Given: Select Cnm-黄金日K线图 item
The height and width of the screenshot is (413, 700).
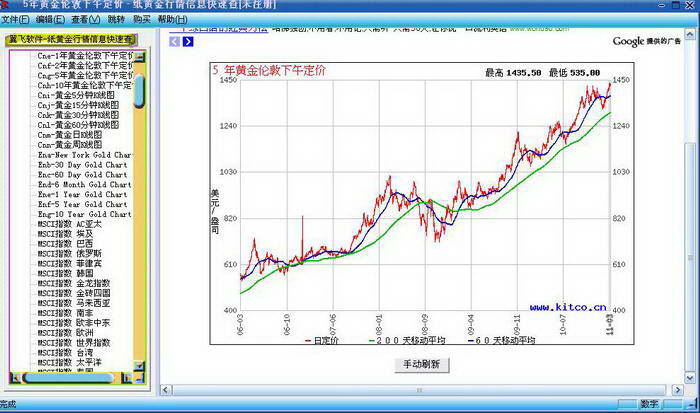Looking at the screenshot, I should 70,135.
